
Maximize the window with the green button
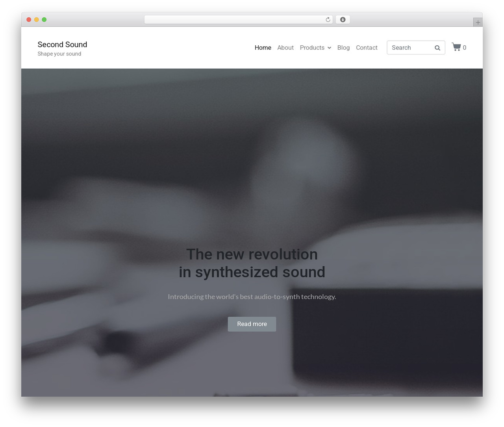(44, 20)
